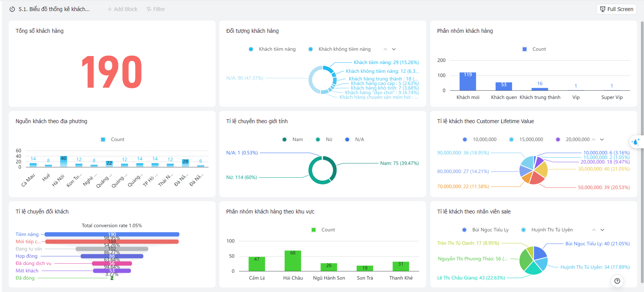
Task: Click the Khách mới bar showing 119
Action: click(x=468, y=81)
